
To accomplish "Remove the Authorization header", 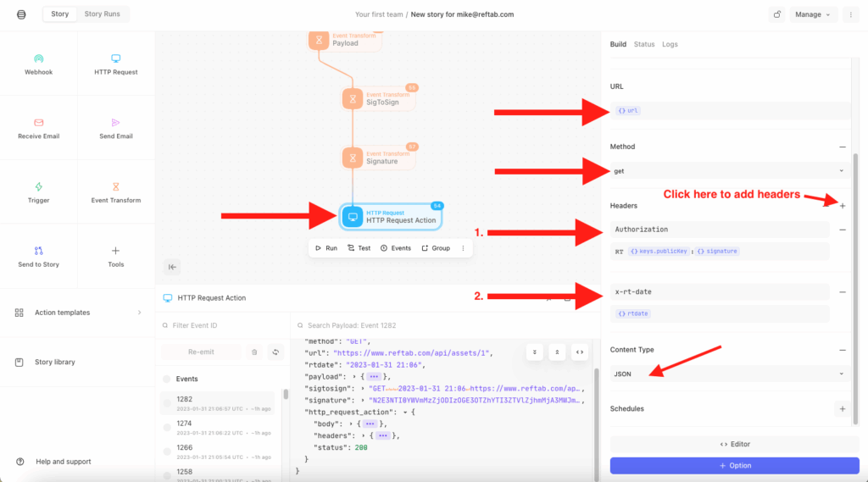I will pyautogui.click(x=843, y=230).
